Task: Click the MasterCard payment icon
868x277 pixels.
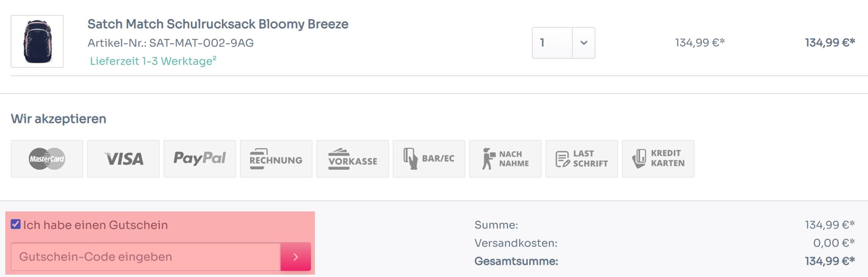Action: point(47,159)
